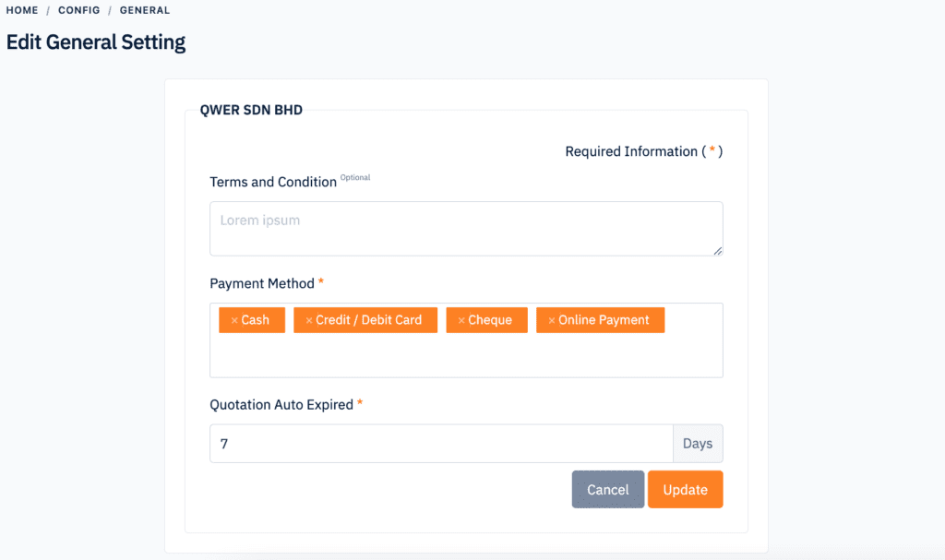The image size is (945, 560).
Task: Click the Credit / Debit Card label
Action: (369, 320)
